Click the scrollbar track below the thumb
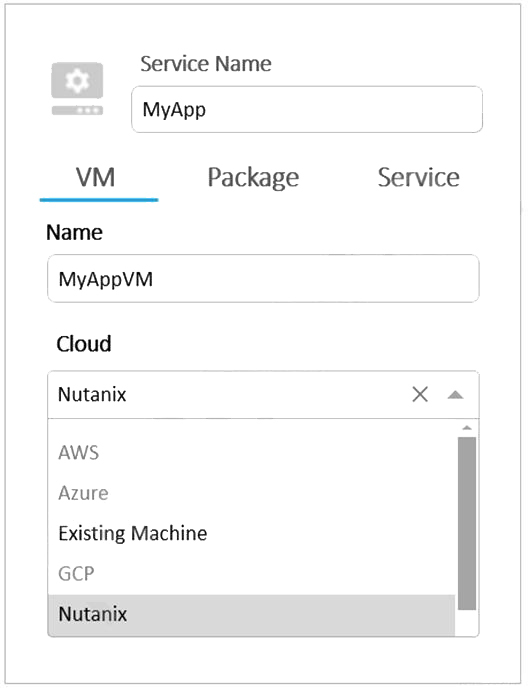Screen dimensions: 528x691 467,623
